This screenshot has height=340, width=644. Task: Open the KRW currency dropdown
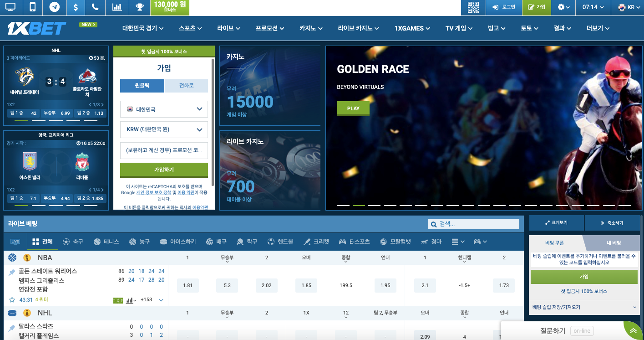(164, 129)
